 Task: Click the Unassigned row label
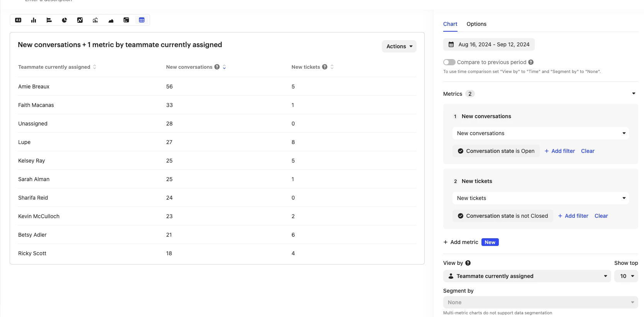click(x=33, y=124)
